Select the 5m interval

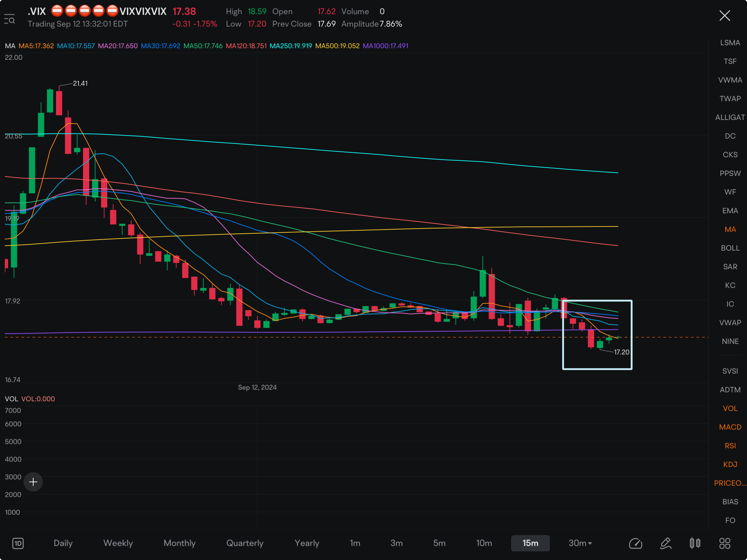coord(439,543)
